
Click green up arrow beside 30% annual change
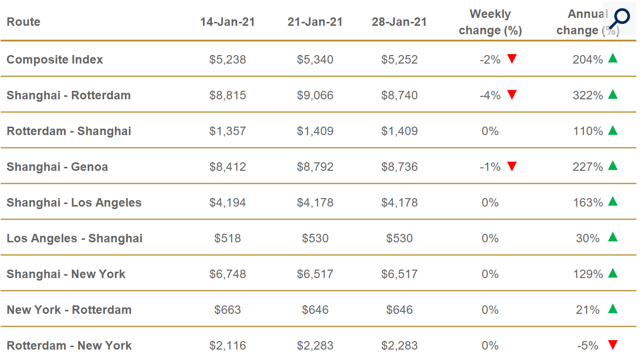click(613, 237)
